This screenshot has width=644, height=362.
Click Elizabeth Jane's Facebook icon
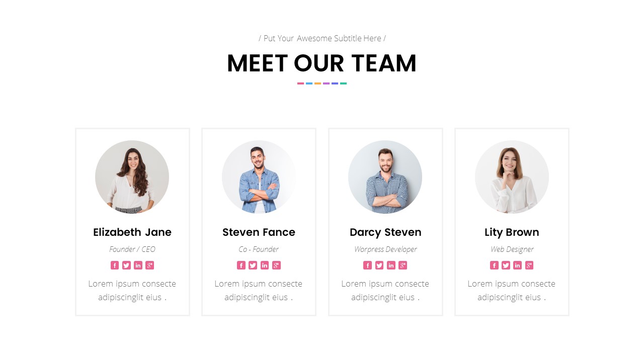point(115,265)
